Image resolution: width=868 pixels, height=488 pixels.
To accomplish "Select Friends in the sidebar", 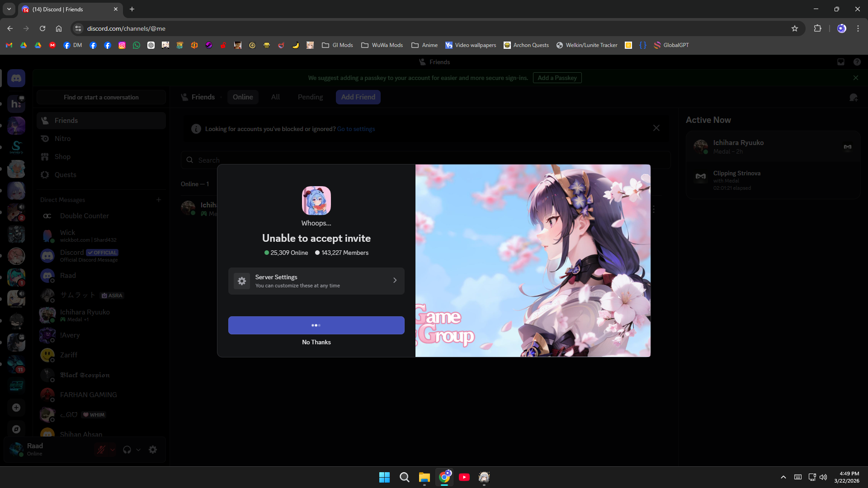I will coord(101,121).
